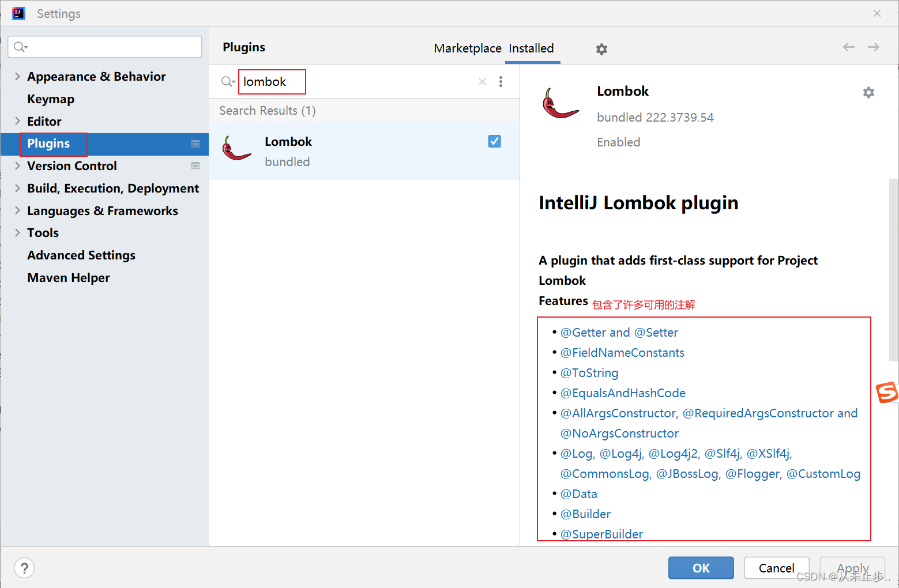Close the Settings dialog window
The width and height of the screenshot is (899, 588).
pyautogui.click(x=877, y=13)
